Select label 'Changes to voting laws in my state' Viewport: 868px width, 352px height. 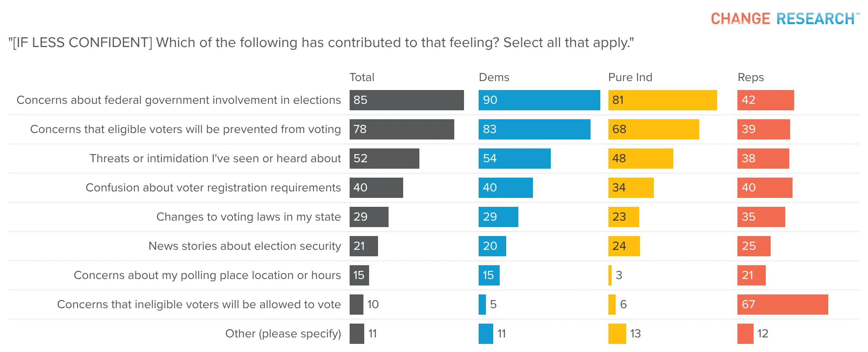point(249,217)
